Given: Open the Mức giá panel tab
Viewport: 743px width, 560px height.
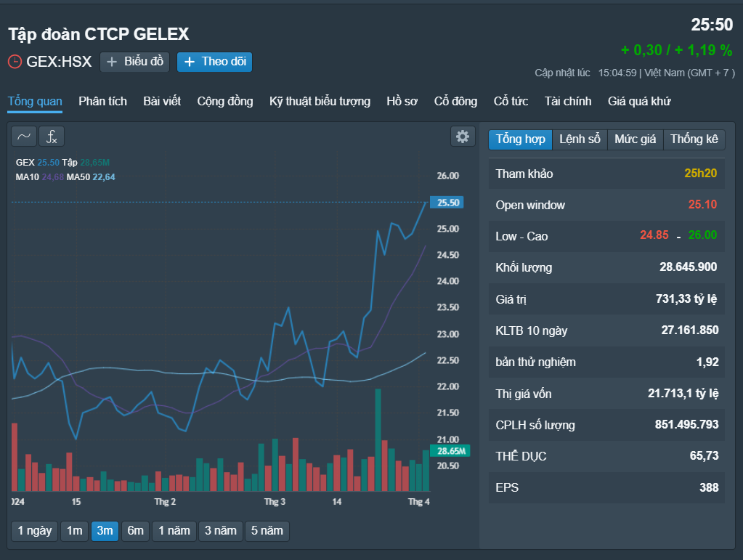Looking at the screenshot, I should (x=635, y=139).
